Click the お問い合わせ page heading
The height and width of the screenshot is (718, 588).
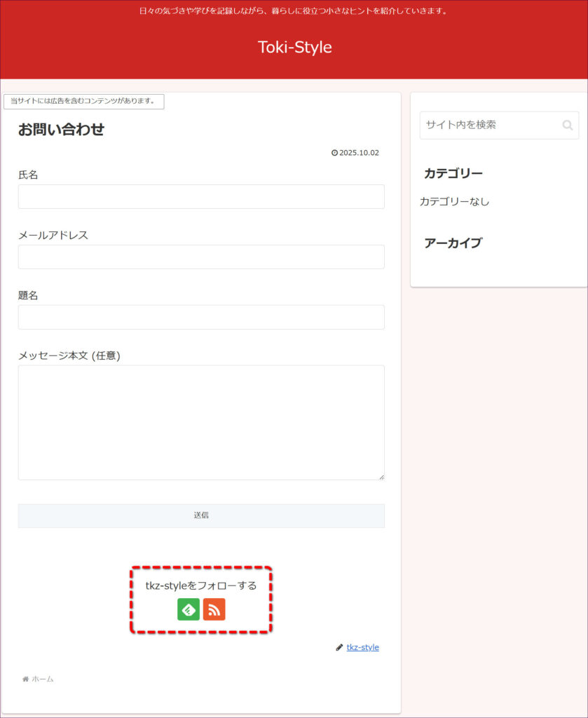tap(61, 129)
